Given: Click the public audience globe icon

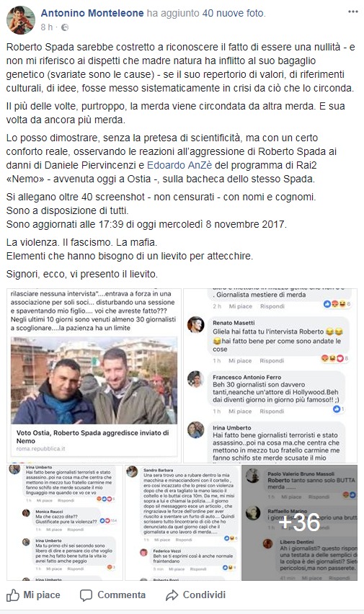Looking at the screenshot, I should click(65, 27).
